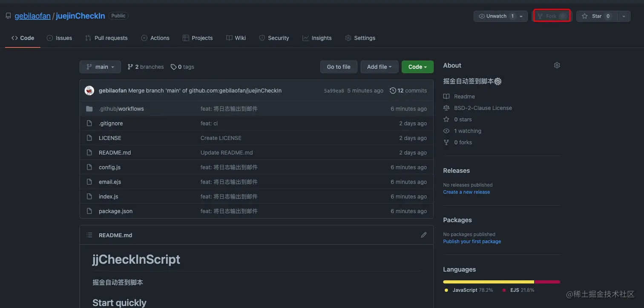
Task: View the 2 branches link
Action: point(146,67)
